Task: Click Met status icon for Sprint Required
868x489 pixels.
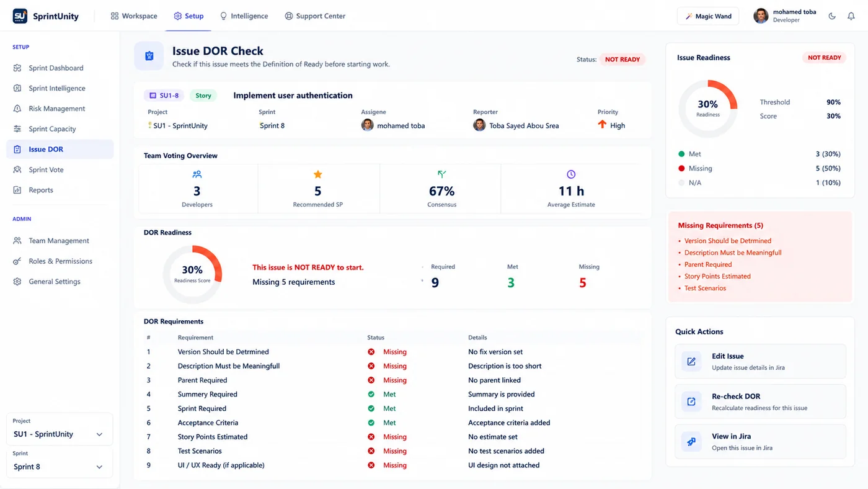Action: [x=371, y=408]
